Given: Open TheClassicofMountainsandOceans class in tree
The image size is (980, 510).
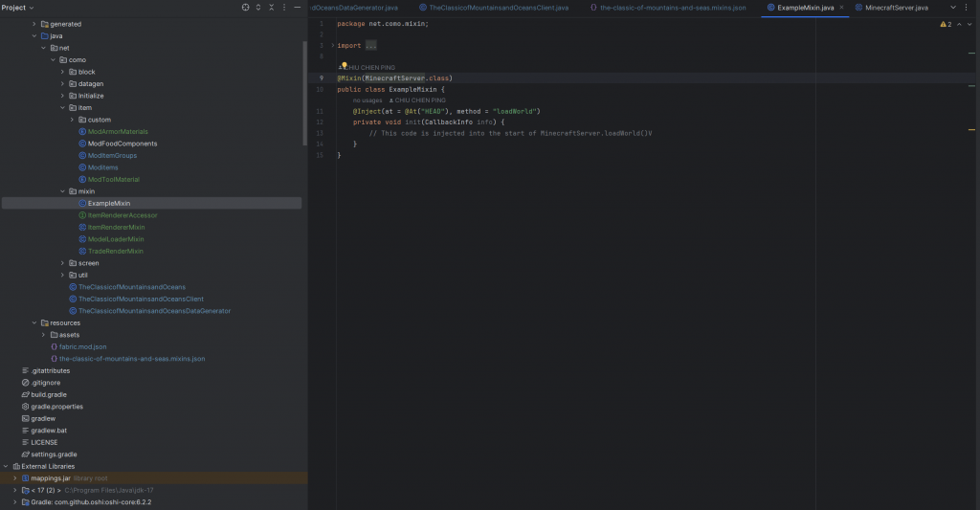Looking at the screenshot, I should pyautogui.click(x=131, y=287).
